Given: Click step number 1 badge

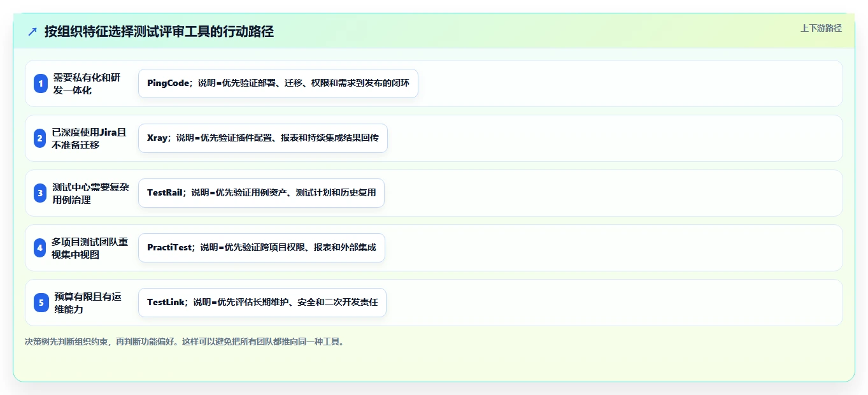Looking at the screenshot, I should (x=41, y=83).
